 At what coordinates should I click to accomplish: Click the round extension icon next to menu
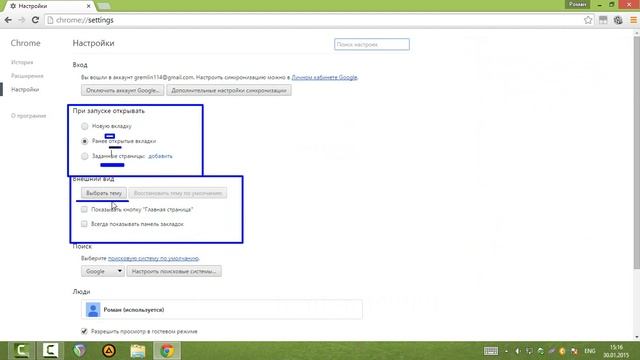pyautogui.click(x=618, y=20)
